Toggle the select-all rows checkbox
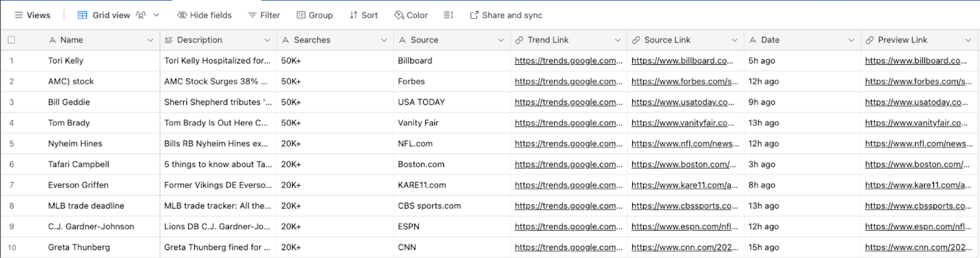The width and height of the screenshot is (980, 258). (11, 40)
